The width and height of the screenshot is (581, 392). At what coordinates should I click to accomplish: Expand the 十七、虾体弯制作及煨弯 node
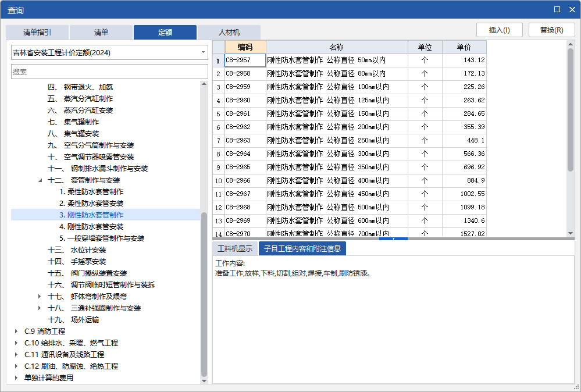(x=40, y=297)
